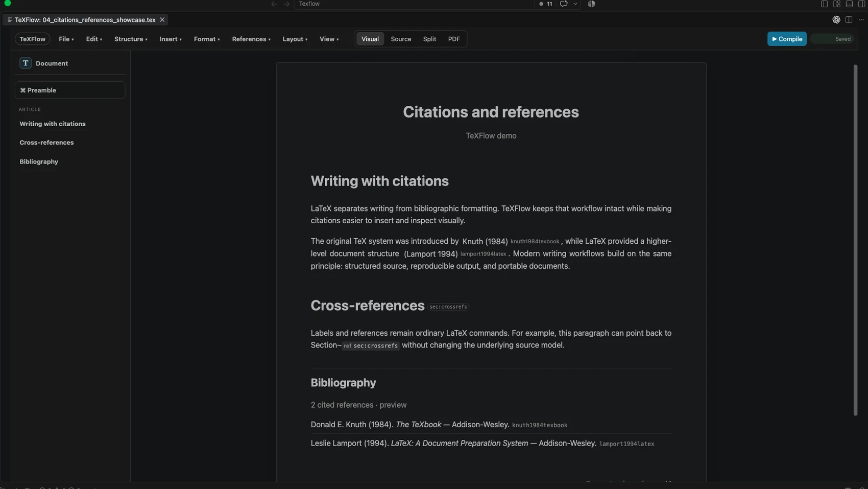Screen dimensions: 868x489
Task: Expand the Layout menu
Action: point(295,39)
